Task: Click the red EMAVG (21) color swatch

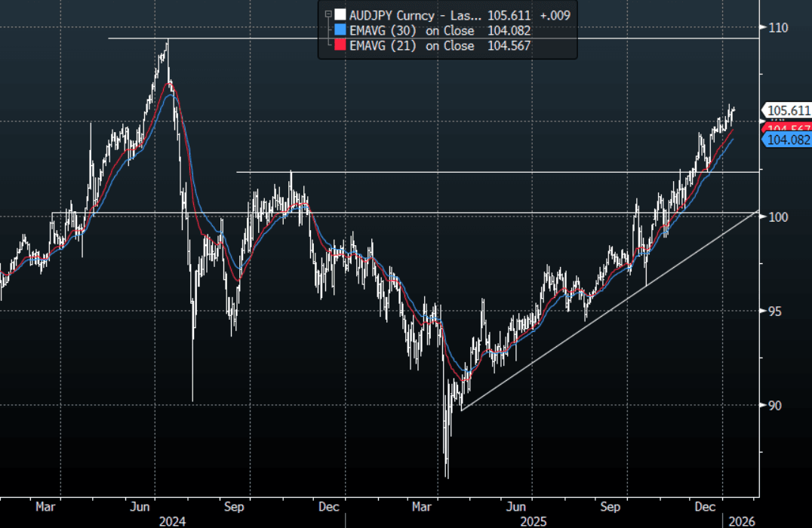Action: 340,46
